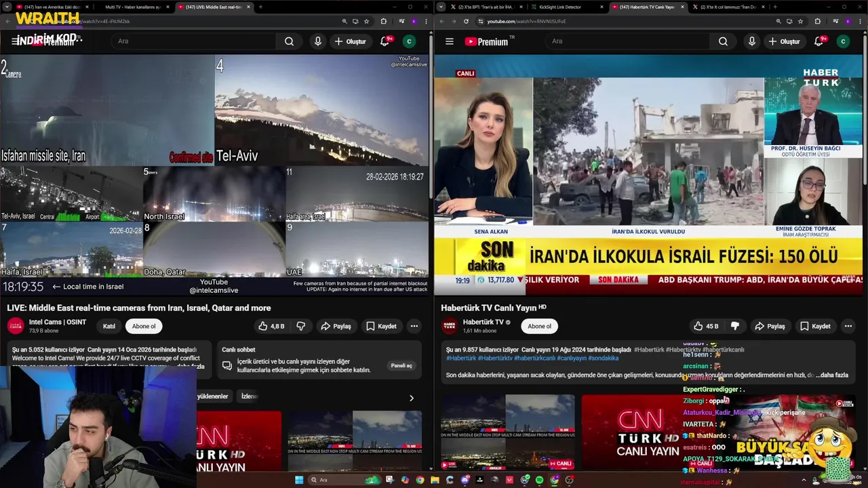This screenshot has width=868, height=488.
Task: Click Paylaş share button under Habertürk video
Action: (x=770, y=326)
